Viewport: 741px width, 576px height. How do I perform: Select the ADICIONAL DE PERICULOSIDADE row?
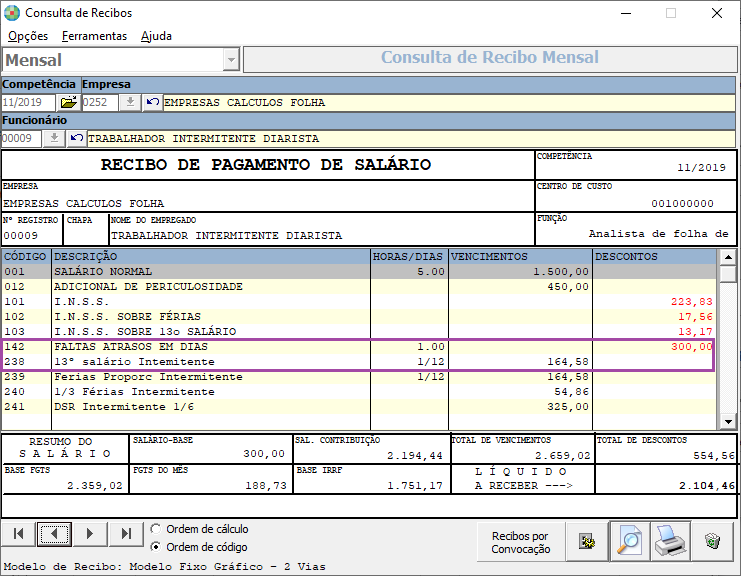point(359,286)
